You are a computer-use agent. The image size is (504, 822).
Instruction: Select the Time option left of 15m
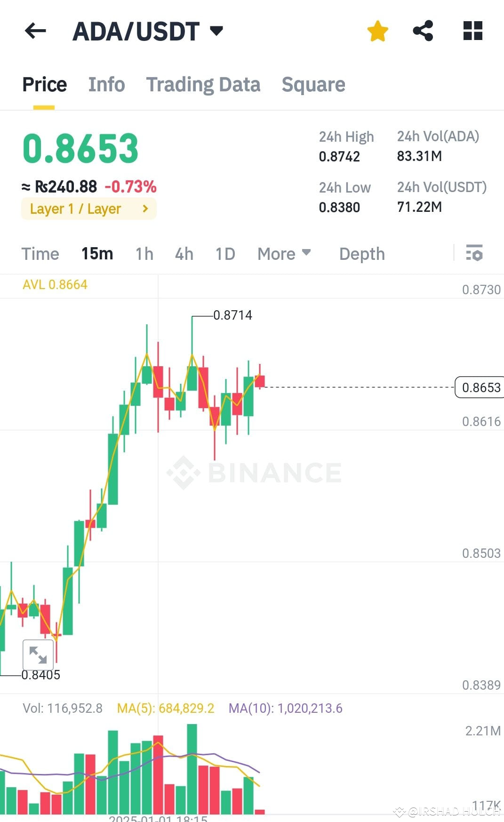40,254
